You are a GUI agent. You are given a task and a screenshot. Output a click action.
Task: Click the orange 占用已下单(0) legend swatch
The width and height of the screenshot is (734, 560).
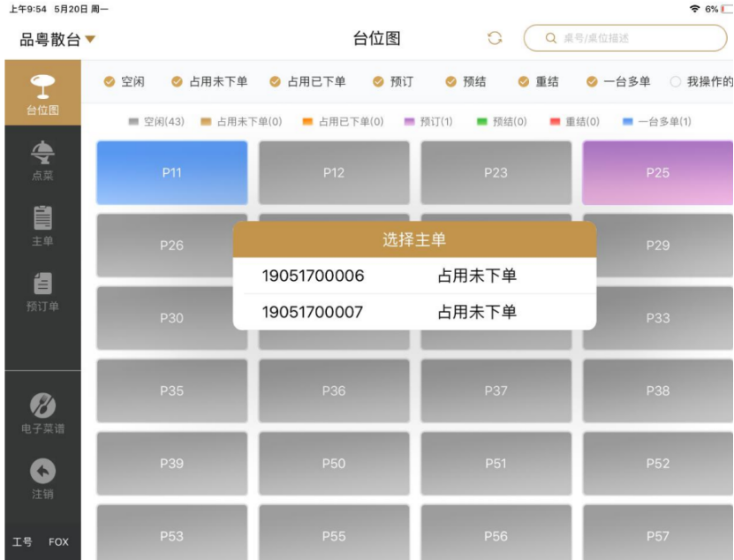pyautogui.click(x=307, y=122)
